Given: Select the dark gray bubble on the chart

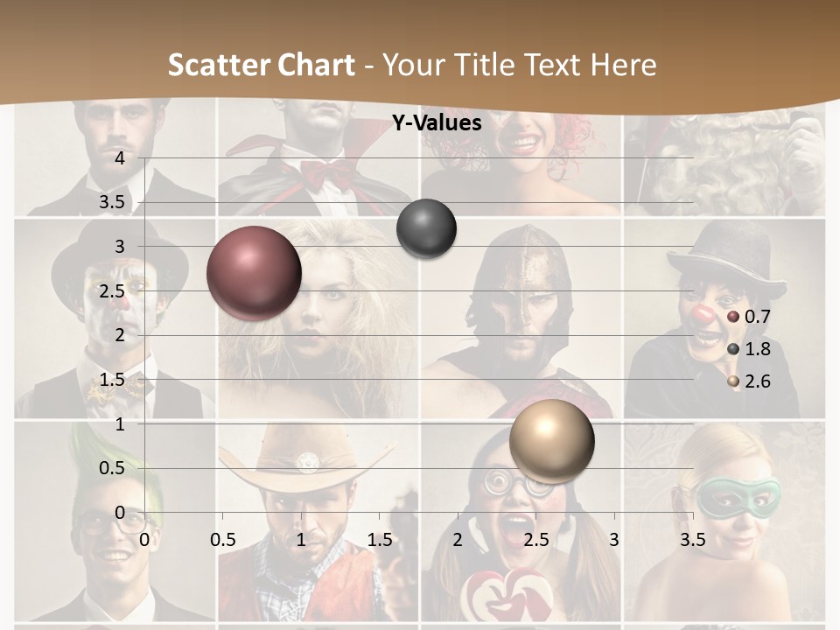Looking at the screenshot, I should click(x=426, y=229).
